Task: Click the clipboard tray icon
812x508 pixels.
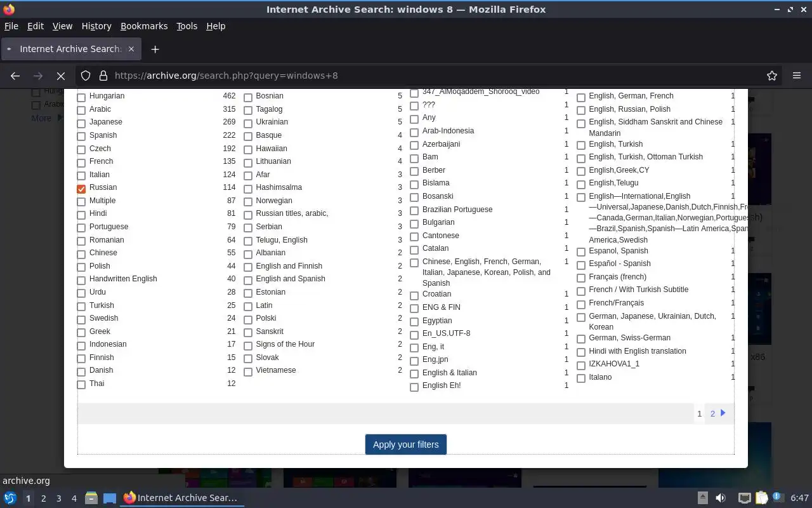Action: pyautogui.click(x=761, y=498)
